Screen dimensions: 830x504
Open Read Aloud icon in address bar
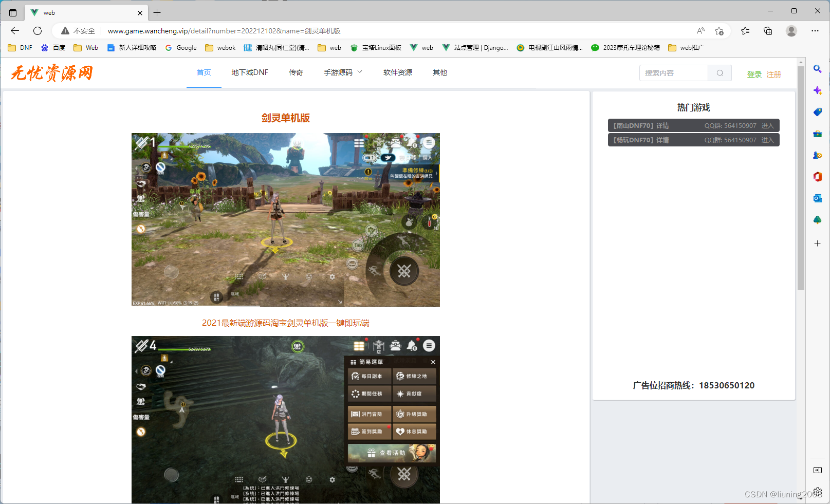[x=700, y=31]
